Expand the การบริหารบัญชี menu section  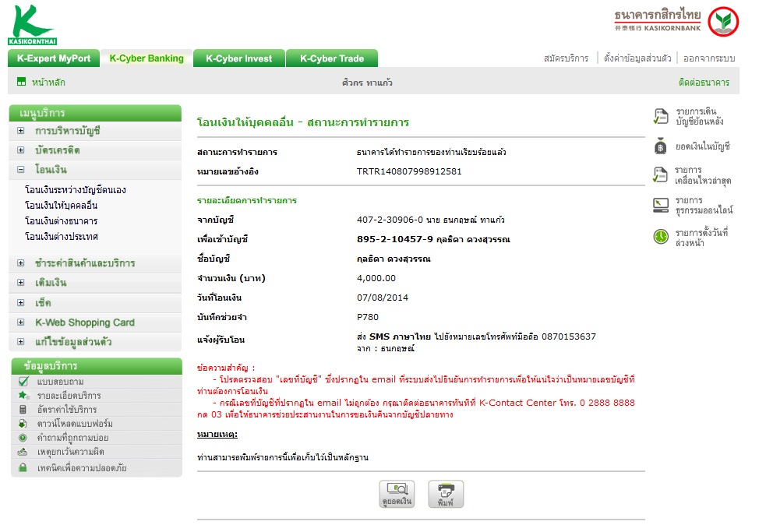point(21,131)
